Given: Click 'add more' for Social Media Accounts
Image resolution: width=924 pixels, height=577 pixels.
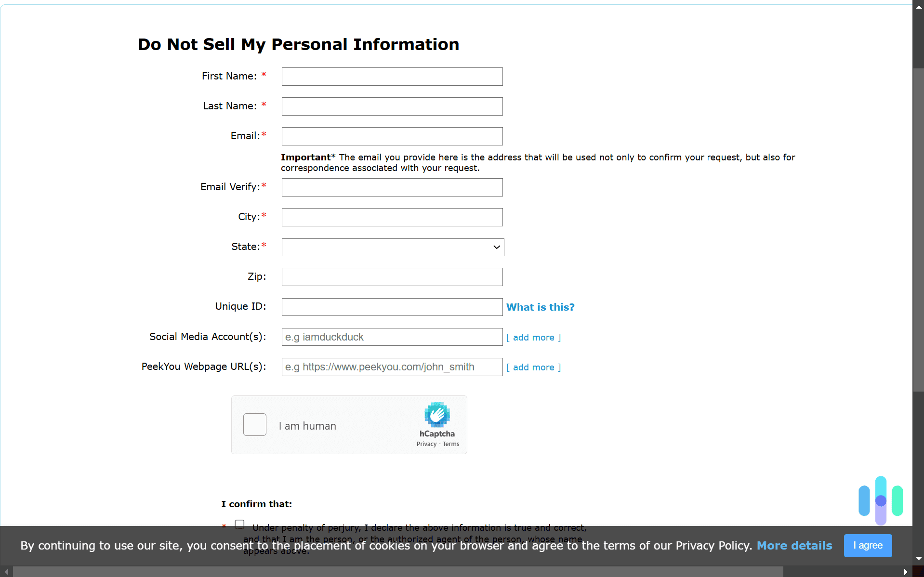Looking at the screenshot, I should [x=534, y=337].
